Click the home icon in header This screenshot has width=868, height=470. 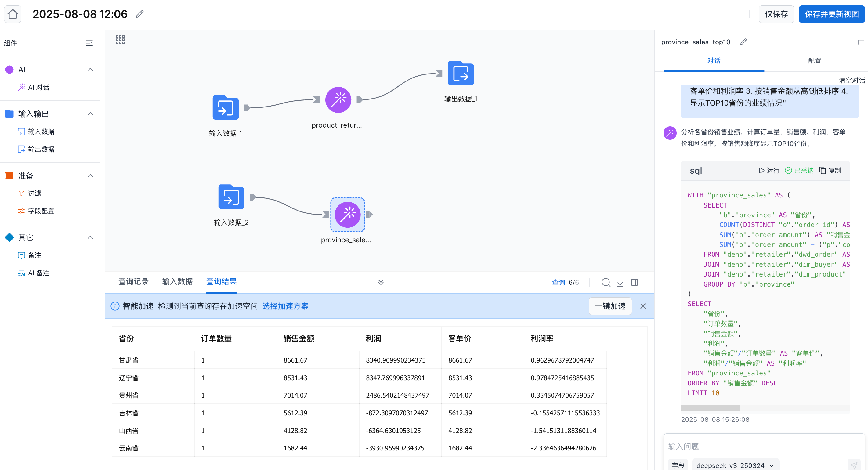click(13, 14)
